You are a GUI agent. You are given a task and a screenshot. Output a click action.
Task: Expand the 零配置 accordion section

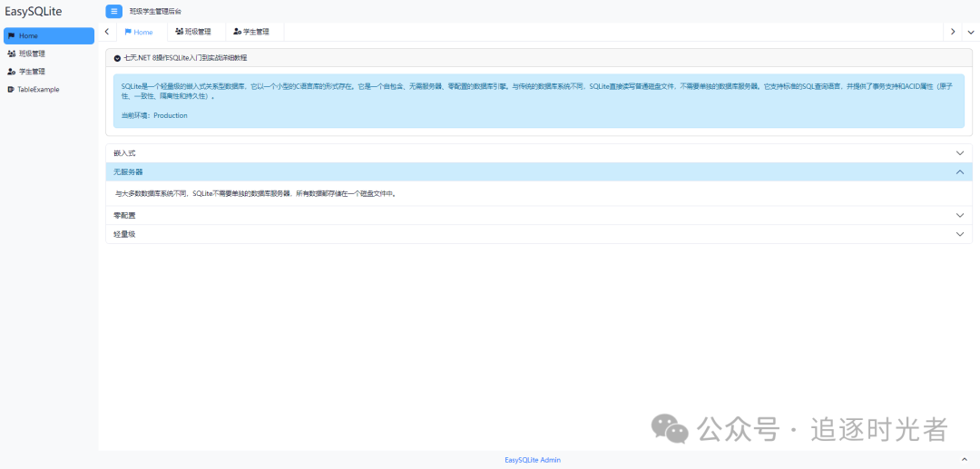[x=960, y=215]
